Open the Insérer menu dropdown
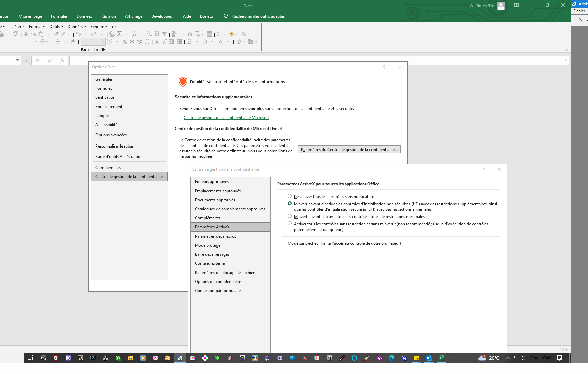Viewport: 588px width, 374px height. pos(17,27)
